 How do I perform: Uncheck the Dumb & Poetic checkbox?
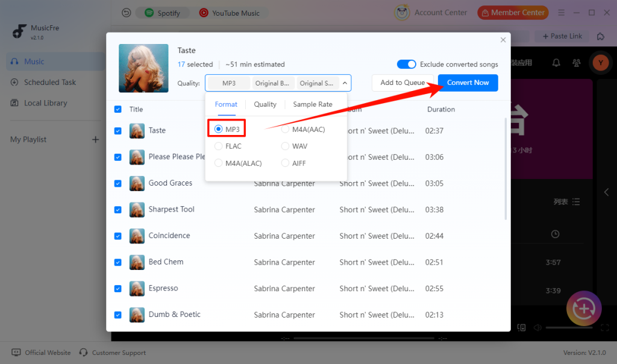pyautogui.click(x=117, y=315)
